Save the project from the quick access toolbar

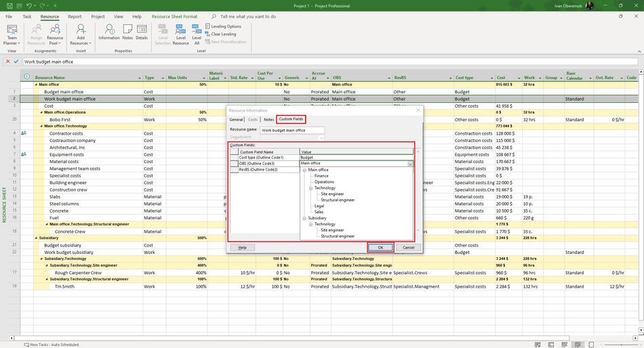[x=9, y=5]
